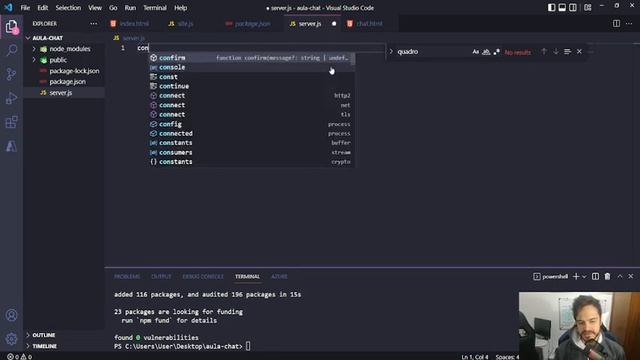Maximize the panel size chevron
The image size is (640, 360).
620,276
